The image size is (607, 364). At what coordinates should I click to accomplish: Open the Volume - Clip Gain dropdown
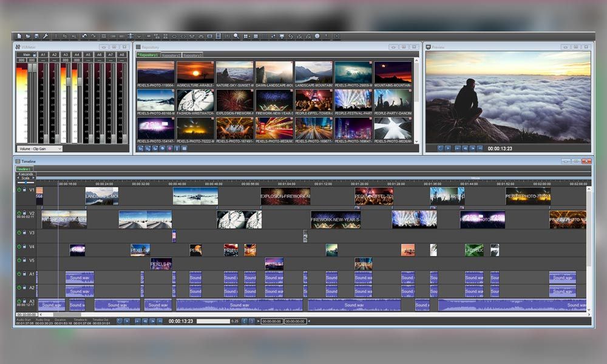click(39, 149)
